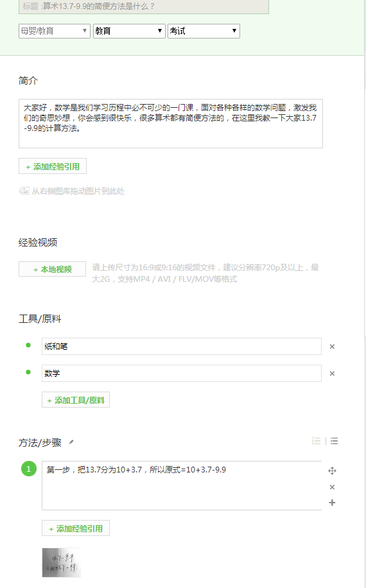
Task: Click the 纸和笔 input field
Action: click(182, 346)
